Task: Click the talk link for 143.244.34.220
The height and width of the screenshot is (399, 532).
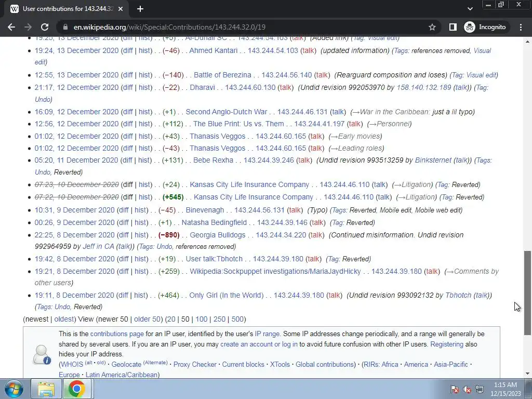Action: 316,235
